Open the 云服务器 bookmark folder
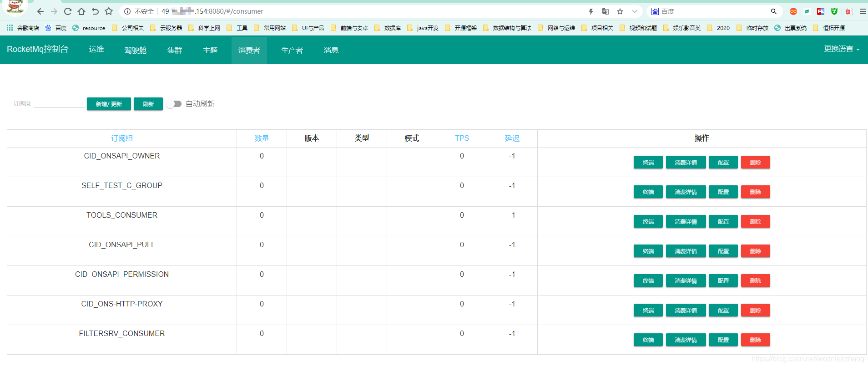This screenshot has width=868, height=367. coord(166,28)
